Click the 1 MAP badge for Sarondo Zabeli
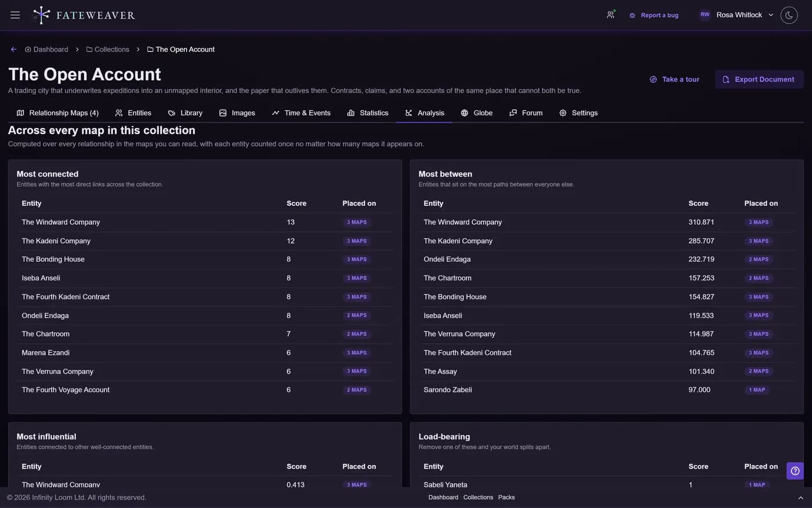Image resolution: width=812 pixels, height=508 pixels. point(757,390)
